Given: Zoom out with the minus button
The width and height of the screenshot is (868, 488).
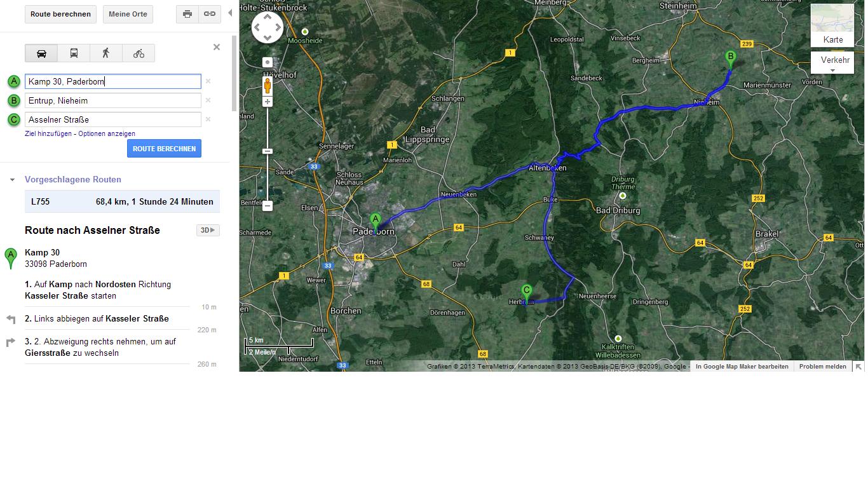Looking at the screenshot, I should 268,206.
